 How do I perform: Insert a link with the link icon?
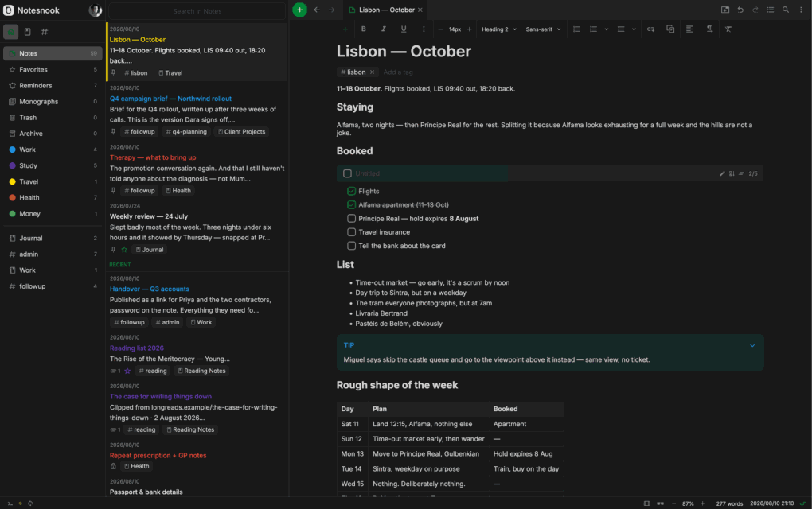coord(650,29)
